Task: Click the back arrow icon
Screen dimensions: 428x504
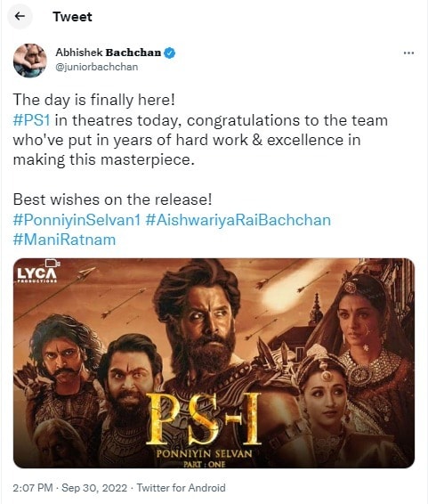Action: (x=20, y=16)
